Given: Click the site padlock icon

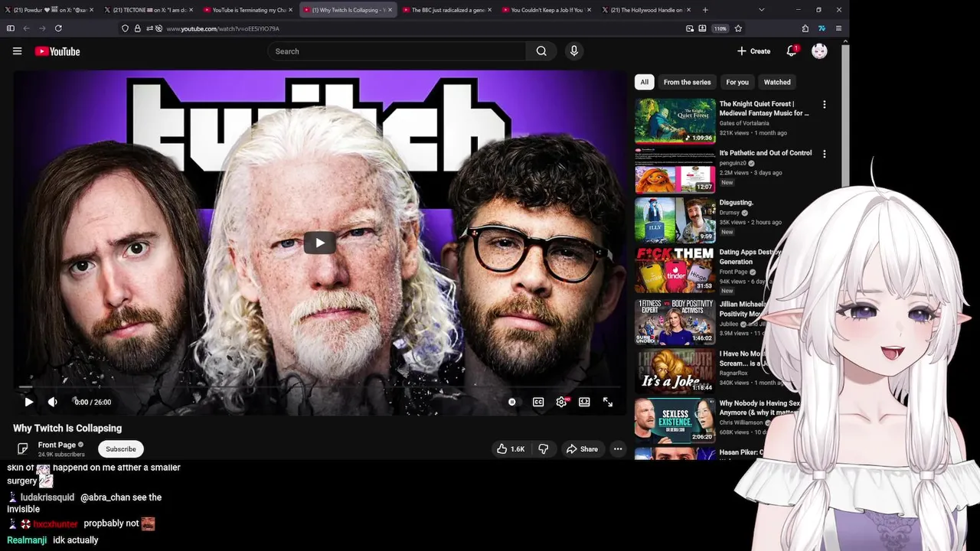Looking at the screenshot, I should point(137,28).
